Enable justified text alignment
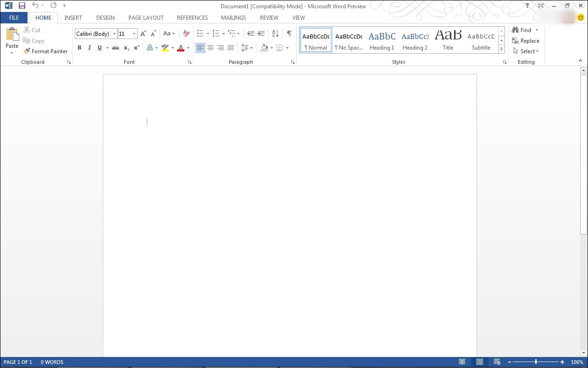Screen dimensions: 588x368 tap(231, 48)
